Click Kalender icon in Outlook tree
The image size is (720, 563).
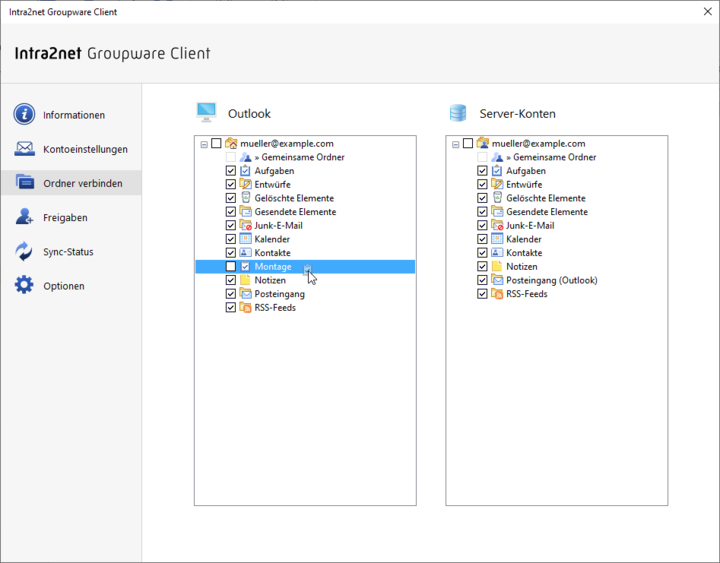coord(246,239)
